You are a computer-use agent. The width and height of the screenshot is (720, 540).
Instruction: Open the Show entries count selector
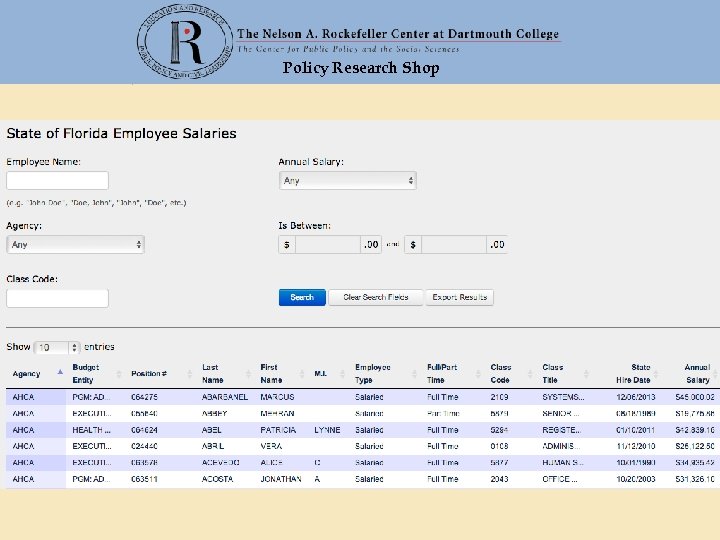[57, 347]
